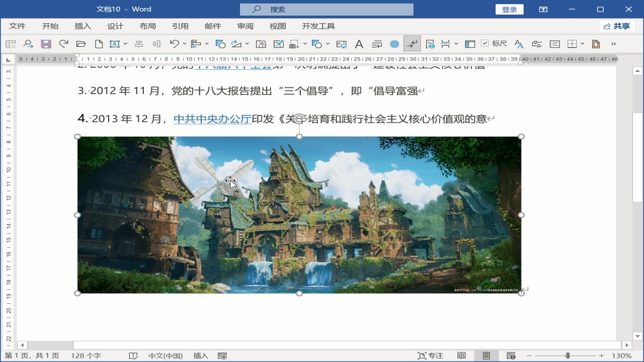Switch to the 开始 tab
644x362 pixels.
pos(50,26)
